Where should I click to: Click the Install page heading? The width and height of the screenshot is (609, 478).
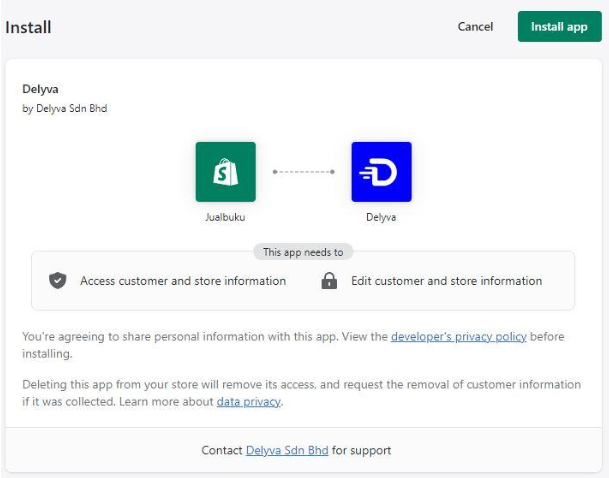coord(28,27)
